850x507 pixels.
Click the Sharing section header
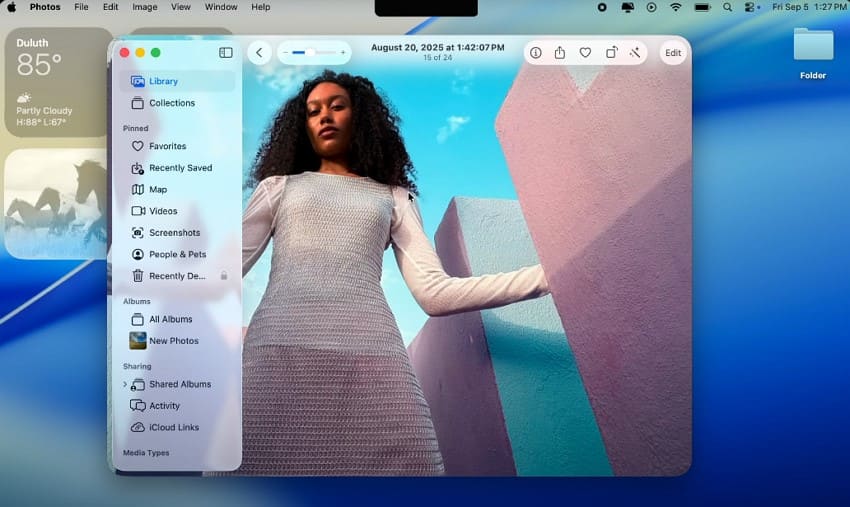(x=137, y=366)
